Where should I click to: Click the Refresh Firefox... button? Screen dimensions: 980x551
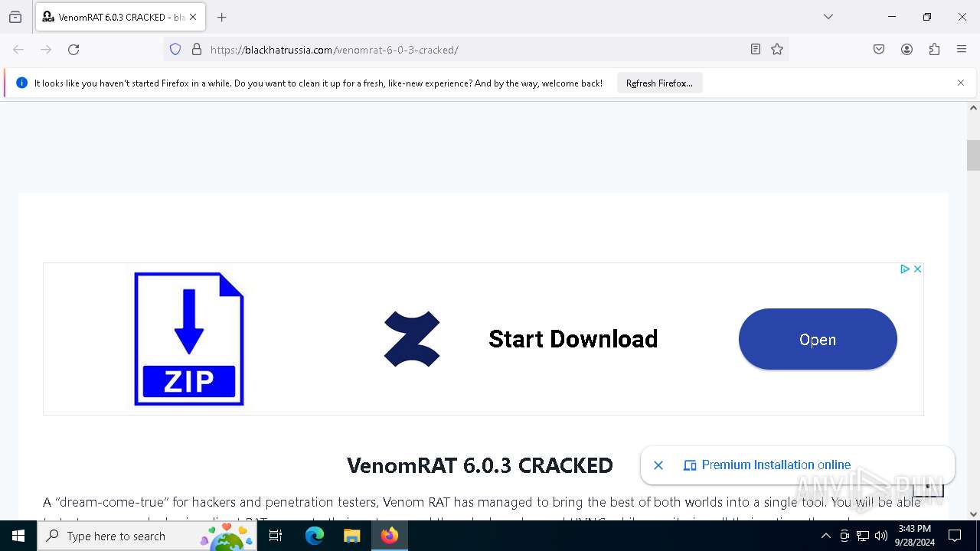659,83
